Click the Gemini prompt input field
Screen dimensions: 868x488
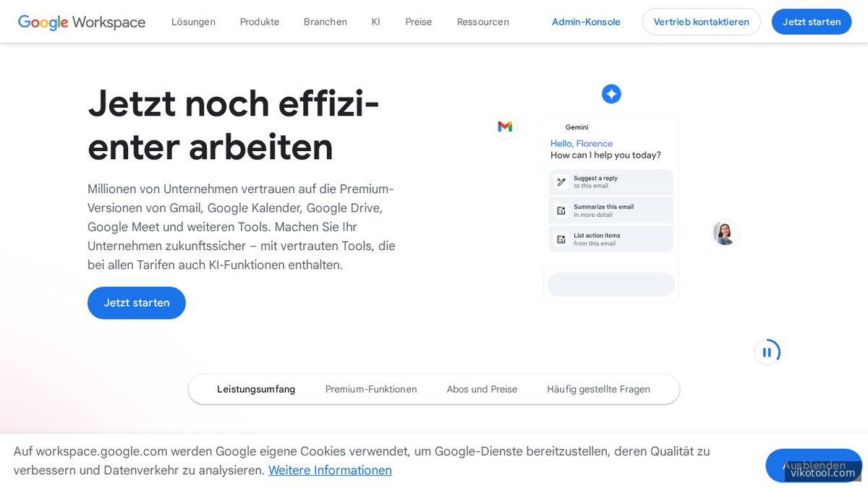point(611,284)
